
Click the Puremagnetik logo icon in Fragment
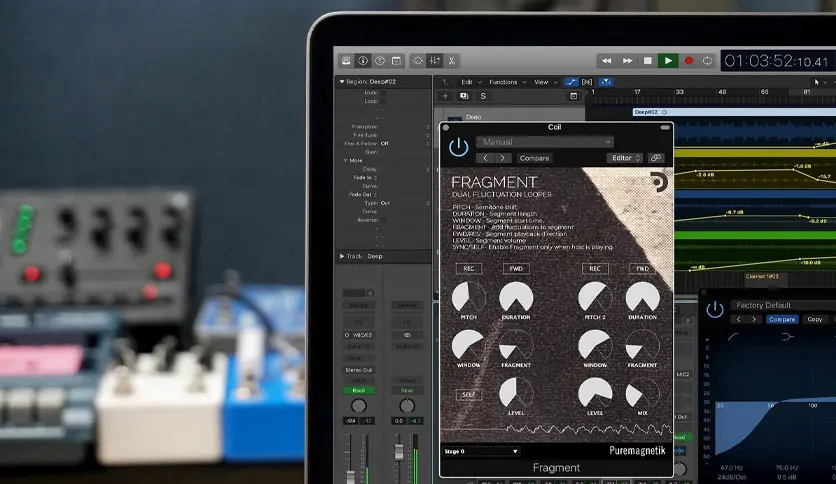(x=660, y=182)
